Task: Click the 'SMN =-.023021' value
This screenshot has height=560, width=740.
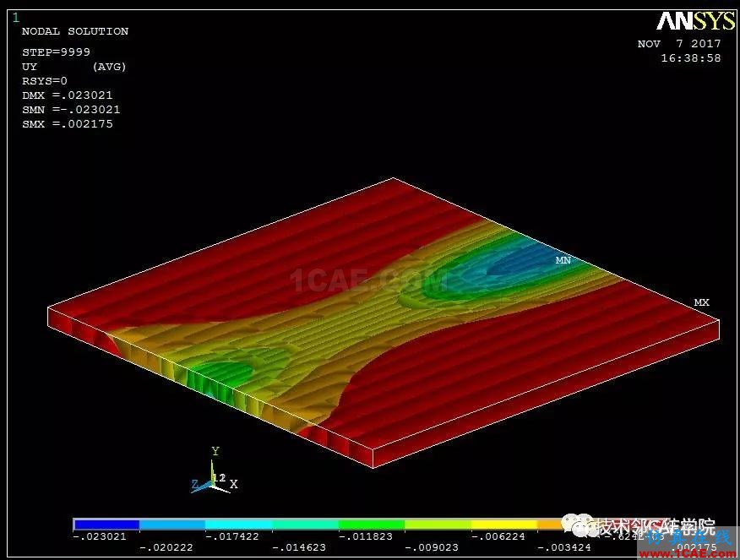Action: pos(71,110)
